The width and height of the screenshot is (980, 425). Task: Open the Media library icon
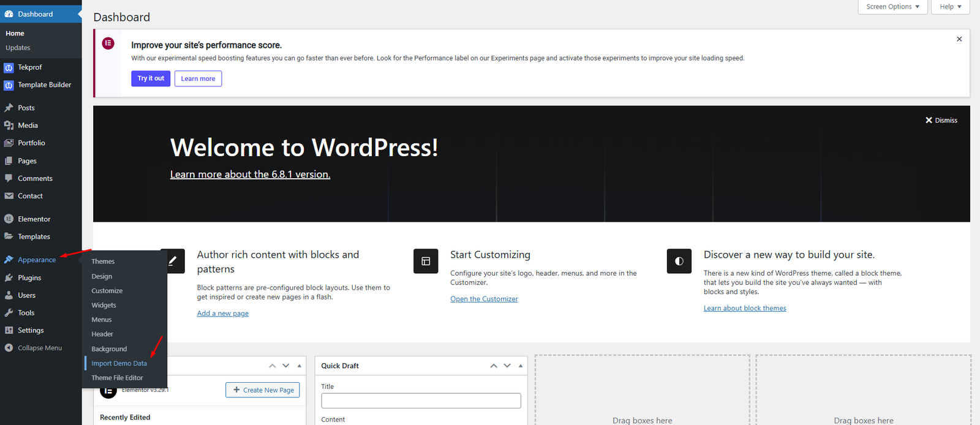[9, 126]
